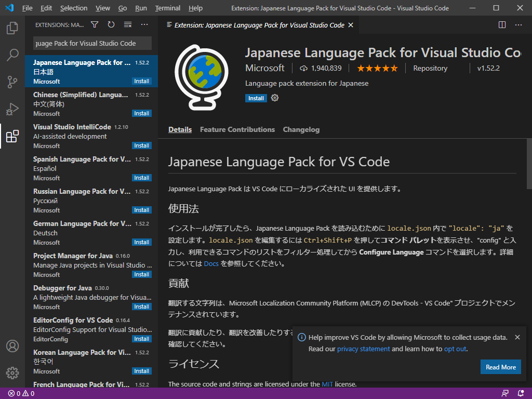Open the MIT license link
Screen dimensions: 532x399
click(327, 384)
